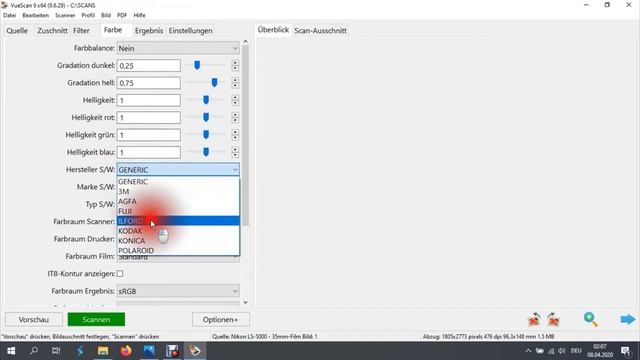
Task: Open the Hilfe menu
Action: (139, 15)
